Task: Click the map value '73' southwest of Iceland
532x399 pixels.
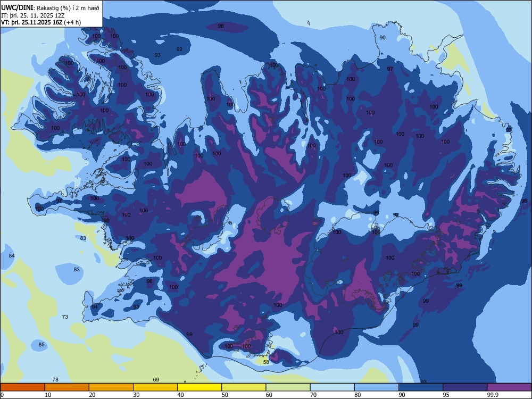Action: (65, 317)
